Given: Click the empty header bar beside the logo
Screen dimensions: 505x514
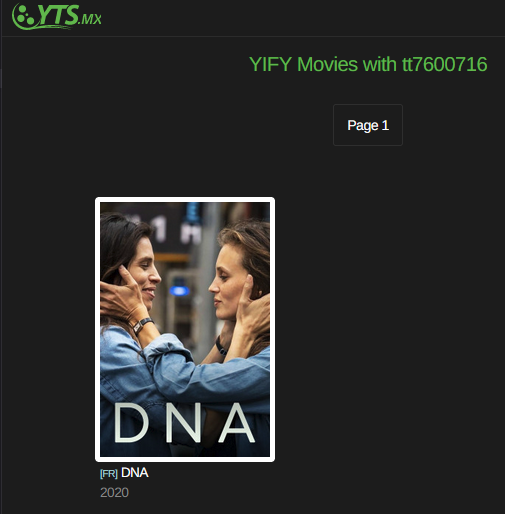Looking at the screenshot, I should coord(300,17).
